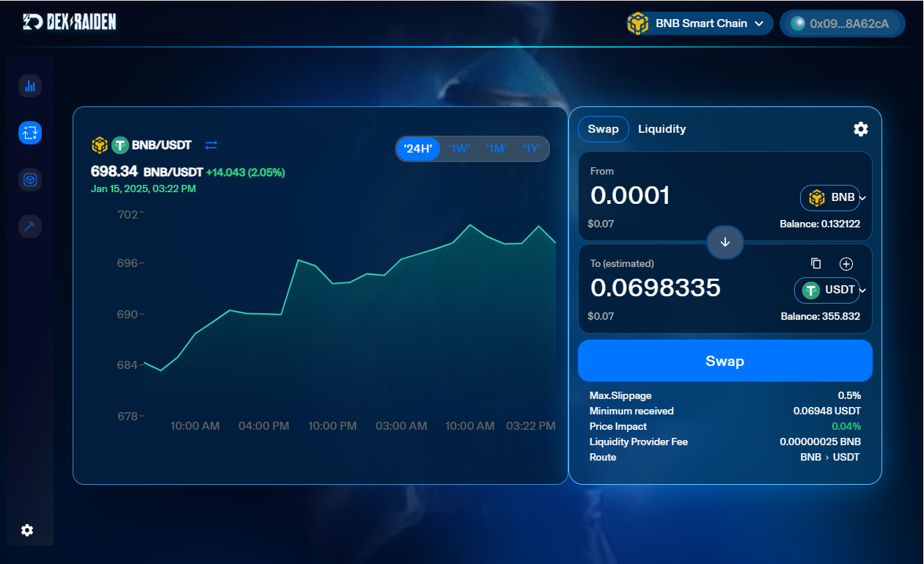Open sidebar settings gear at bottom
The width and height of the screenshot is (924, 564).
(x=27, y=530)
